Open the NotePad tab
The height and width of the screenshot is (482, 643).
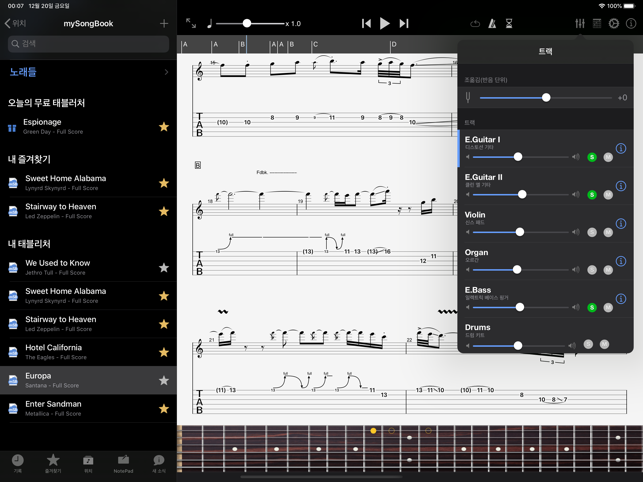coord(123,463)
